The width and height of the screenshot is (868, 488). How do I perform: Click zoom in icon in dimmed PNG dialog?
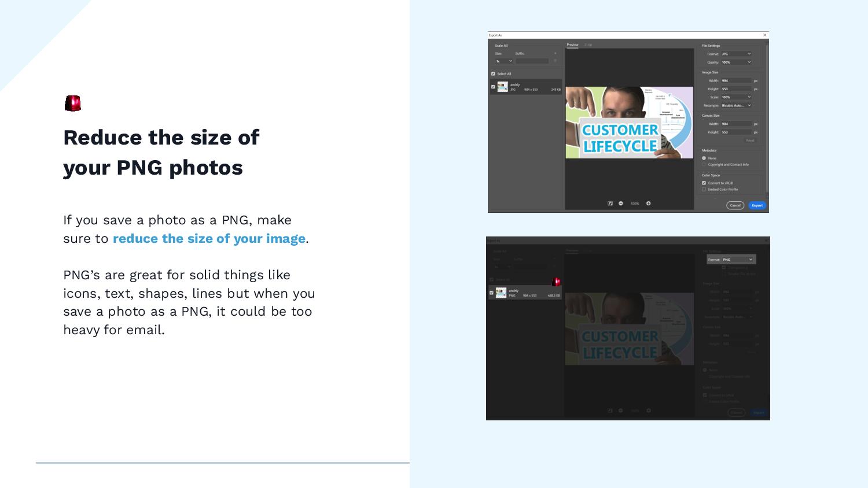[x=649, y=411]
